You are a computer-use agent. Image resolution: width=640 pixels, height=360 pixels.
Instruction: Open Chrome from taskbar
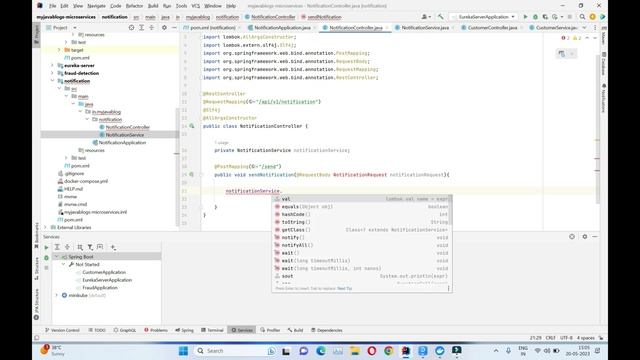click(389, 351)
